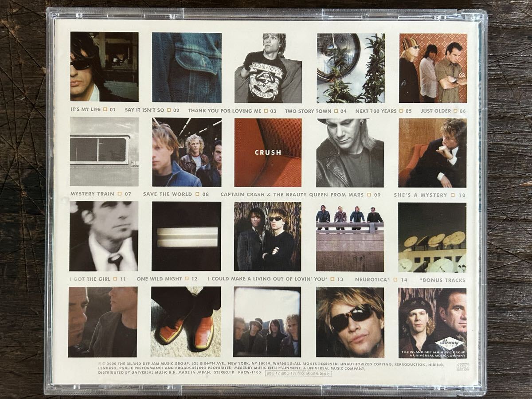Click the orange square beside IT'S MY LIFE

tap(106, 110)
